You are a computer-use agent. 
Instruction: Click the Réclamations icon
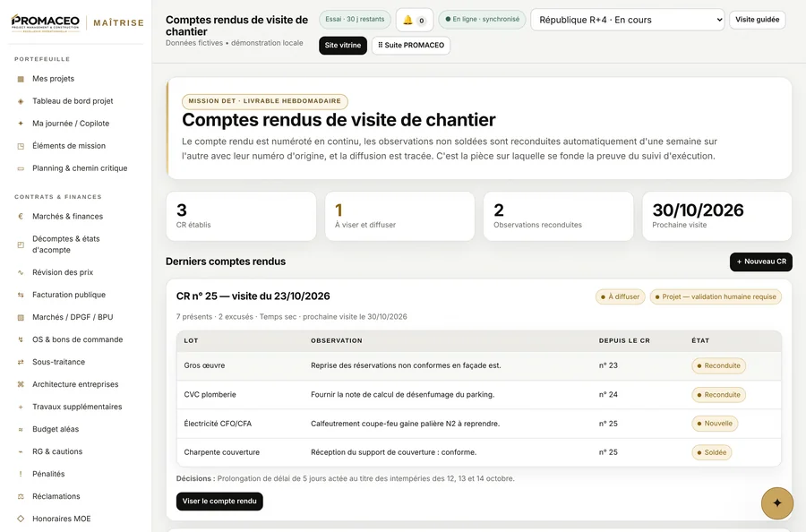[x=21, y=496]
